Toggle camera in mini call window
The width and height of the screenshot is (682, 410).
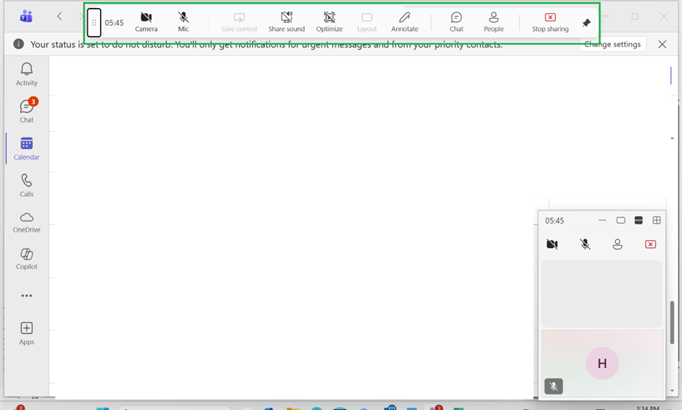(552, 244)
